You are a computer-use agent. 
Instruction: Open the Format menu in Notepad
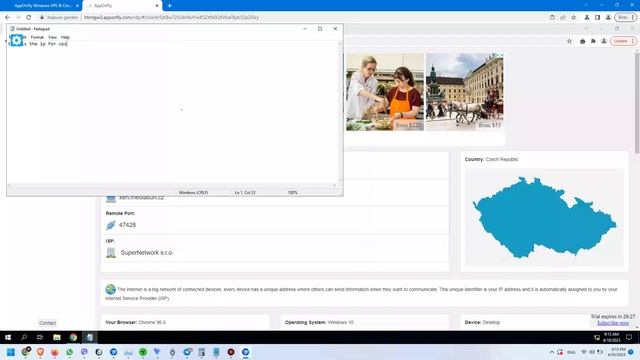coord(37,37)
